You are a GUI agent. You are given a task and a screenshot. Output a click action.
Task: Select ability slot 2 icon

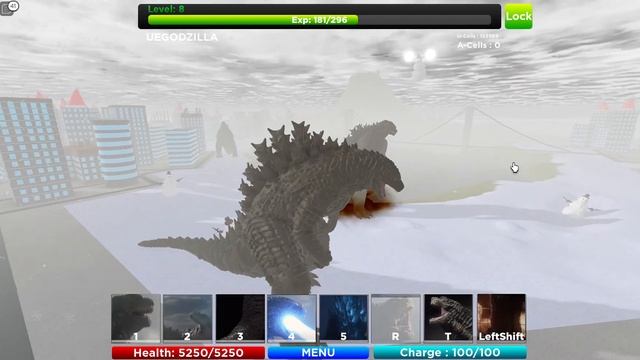[188, 318]
